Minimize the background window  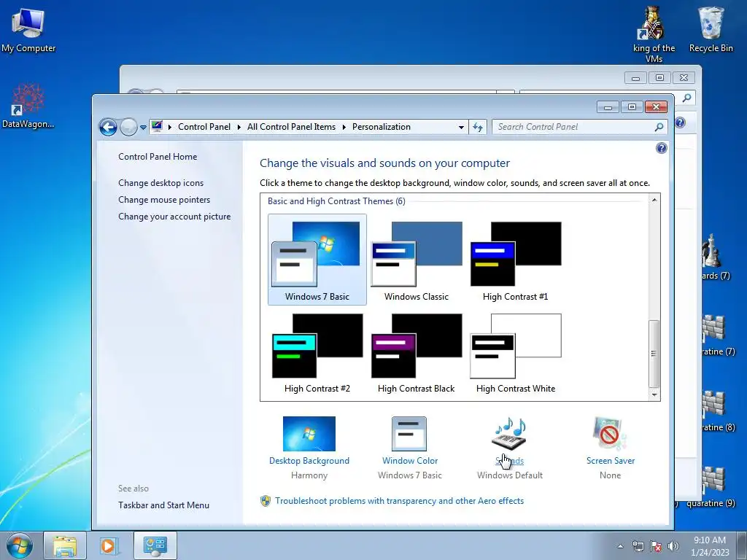click(x=635, y=77)
